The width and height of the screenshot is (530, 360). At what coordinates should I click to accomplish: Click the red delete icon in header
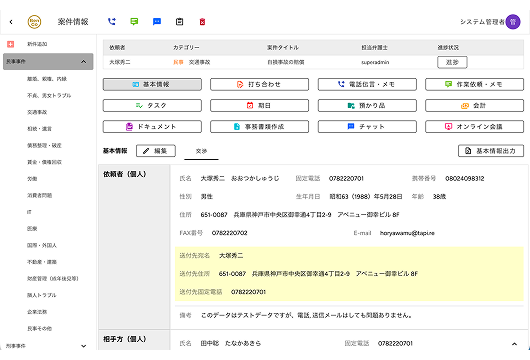tap(202, 22)
